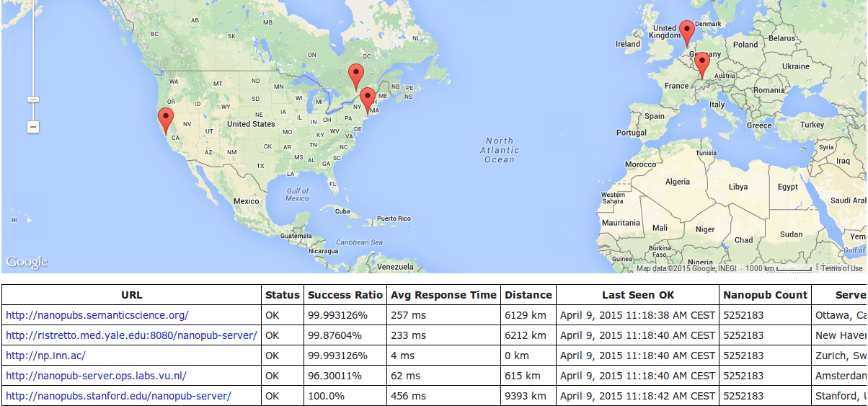Click the Distance column header

[x=528, y=295]
